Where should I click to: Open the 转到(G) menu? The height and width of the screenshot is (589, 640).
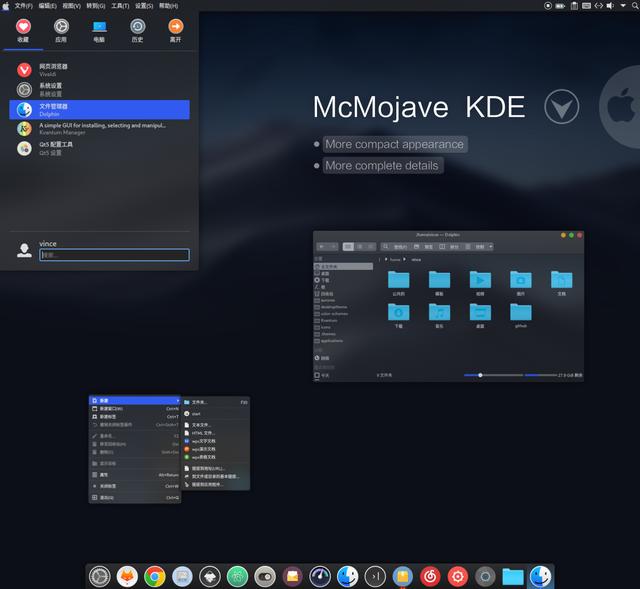point(96,6)
